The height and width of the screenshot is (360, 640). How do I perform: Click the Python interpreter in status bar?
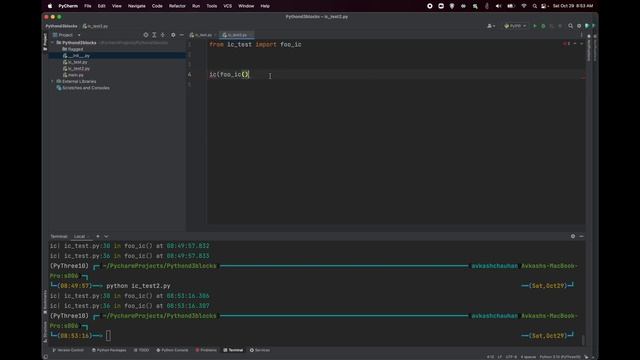click(560, 357)
